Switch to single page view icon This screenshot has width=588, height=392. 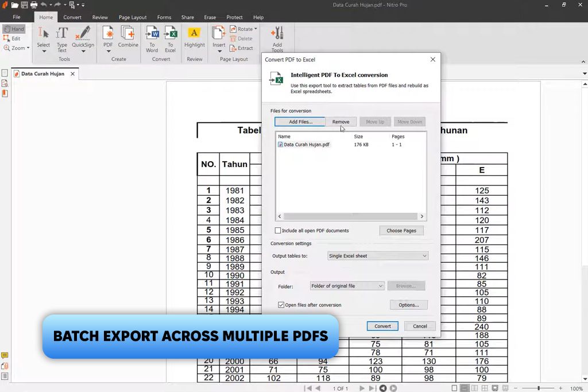pos(455,388)
